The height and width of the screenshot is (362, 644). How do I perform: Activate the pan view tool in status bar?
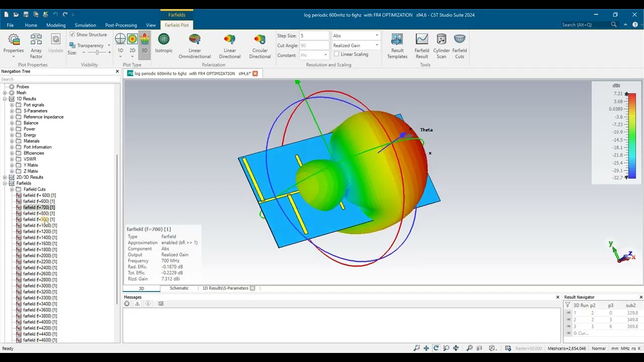426,348
